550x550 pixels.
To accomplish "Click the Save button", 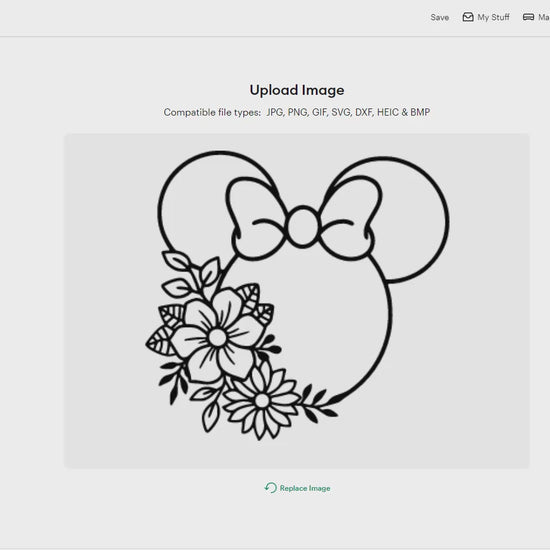I will 440,17.
